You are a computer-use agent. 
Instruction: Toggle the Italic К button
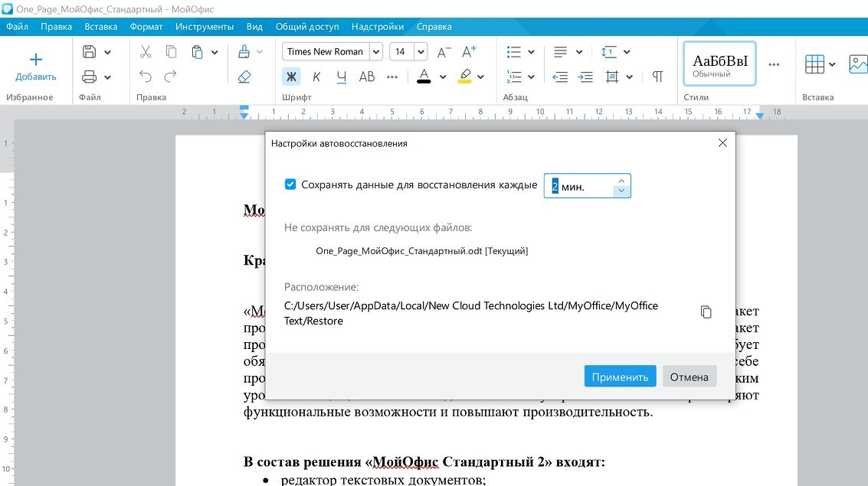pos(316,77)
